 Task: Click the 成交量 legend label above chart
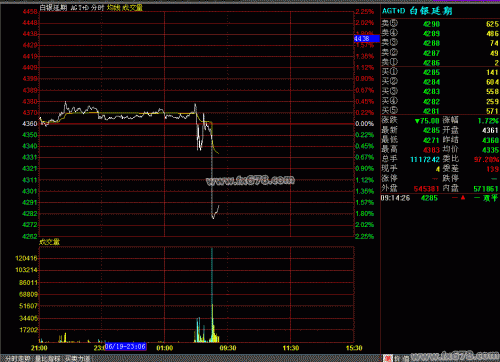tap(132, 7)
